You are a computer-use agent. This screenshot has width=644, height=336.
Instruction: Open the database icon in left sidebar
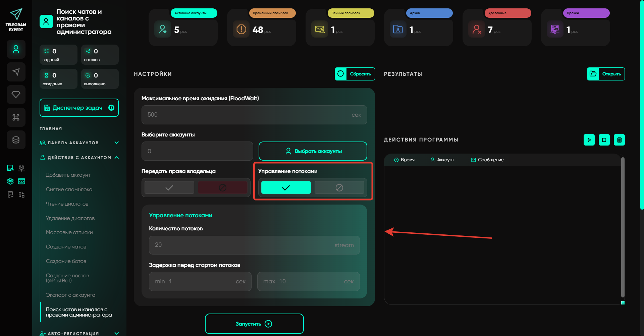click(16, 140)
